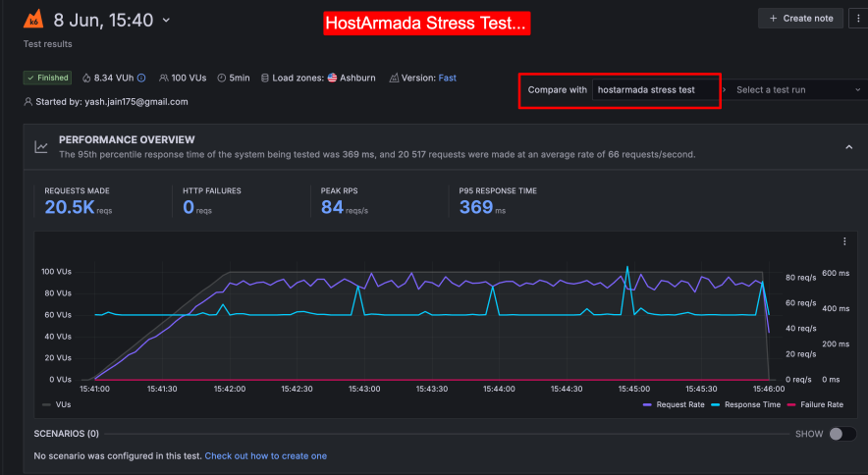The height and width of the screenshot is (475, 868).
Task: Click the 80 req/s axis label
Action: (800, 278)
